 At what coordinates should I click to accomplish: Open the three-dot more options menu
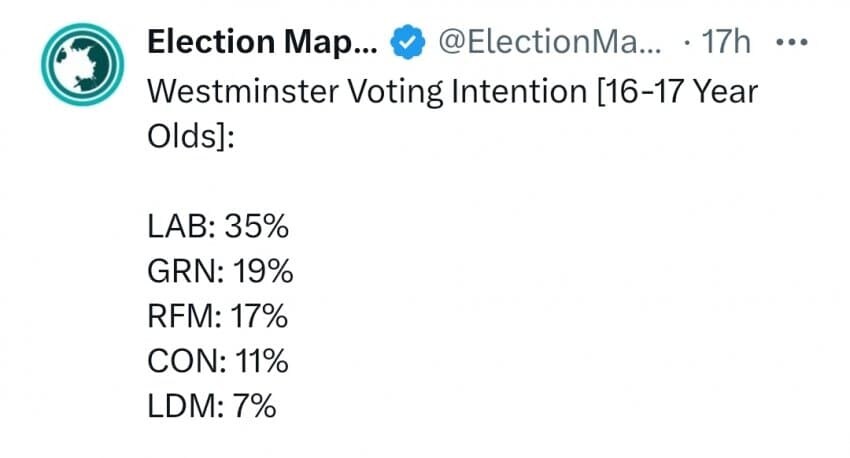(792, 42)
